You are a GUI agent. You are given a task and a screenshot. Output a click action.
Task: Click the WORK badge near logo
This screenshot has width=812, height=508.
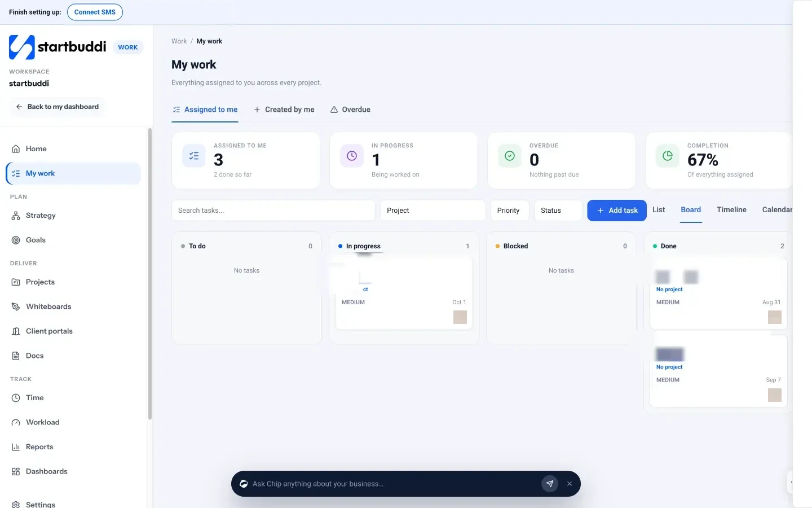(x=128, y=47)
